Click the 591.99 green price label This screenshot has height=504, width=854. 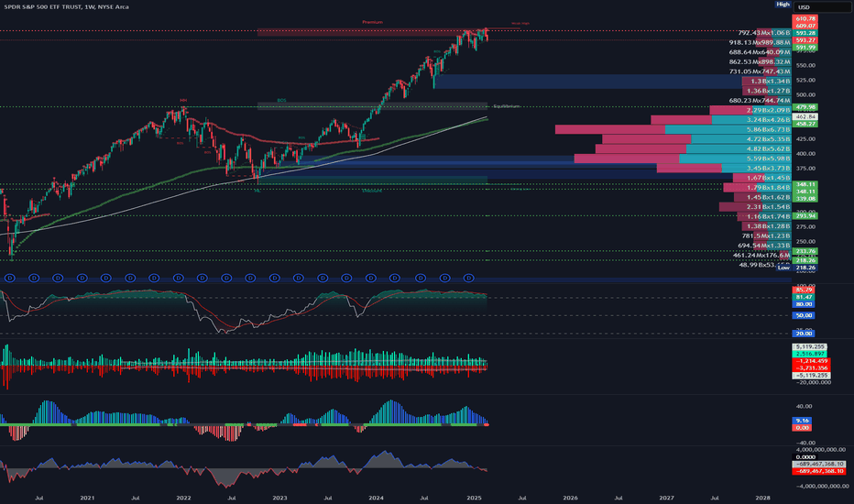(805, 48)
